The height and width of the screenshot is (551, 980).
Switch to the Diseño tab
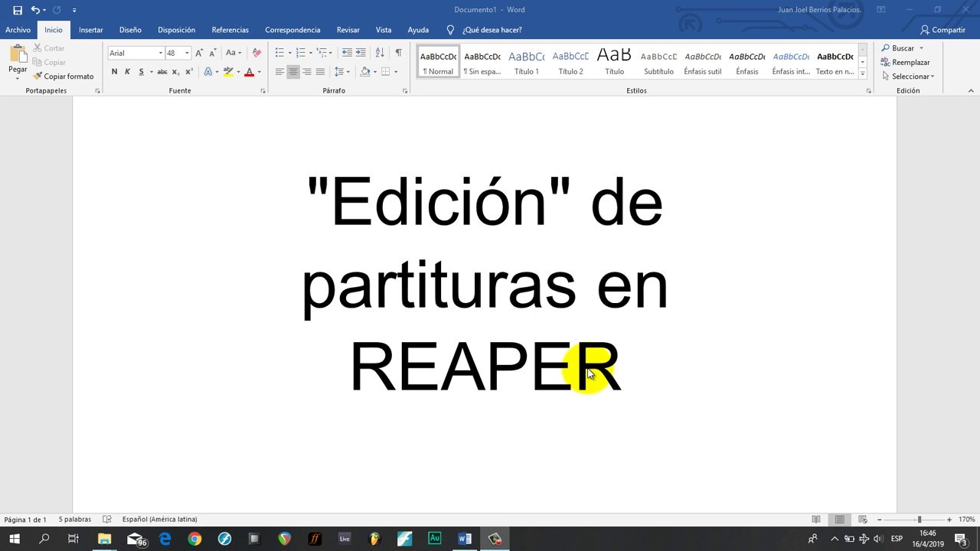tap(130, 30)
